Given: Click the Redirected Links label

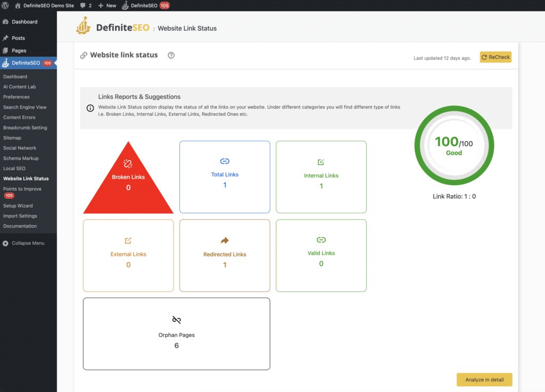Looking at the screenshot, I should click(x=225, y=254).
